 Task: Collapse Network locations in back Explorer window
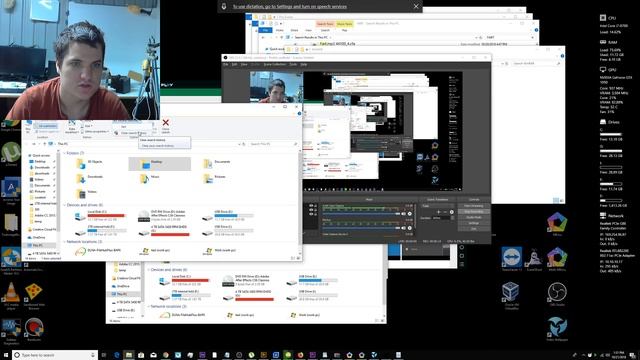click(149, 306)
